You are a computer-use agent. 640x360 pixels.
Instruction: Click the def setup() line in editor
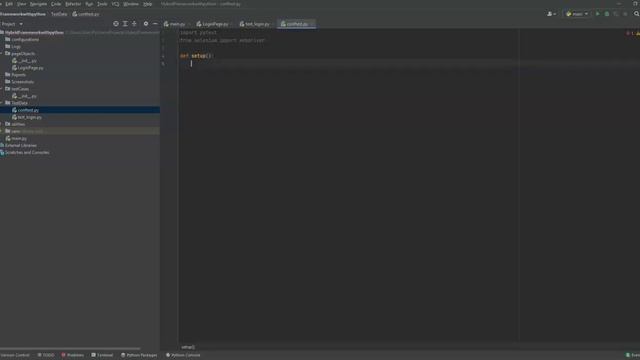pyautogui.click(x=196, y=56)
